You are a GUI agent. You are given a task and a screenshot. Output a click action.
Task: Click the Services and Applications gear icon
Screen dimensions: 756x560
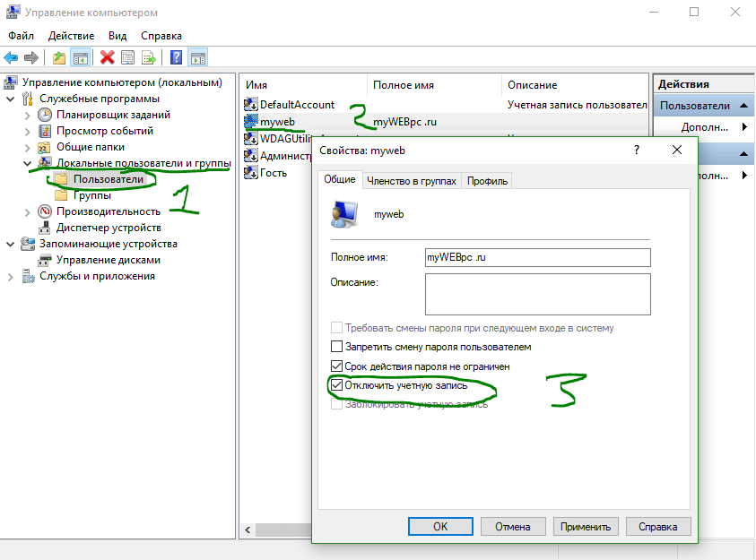click(x=28, y=276)
